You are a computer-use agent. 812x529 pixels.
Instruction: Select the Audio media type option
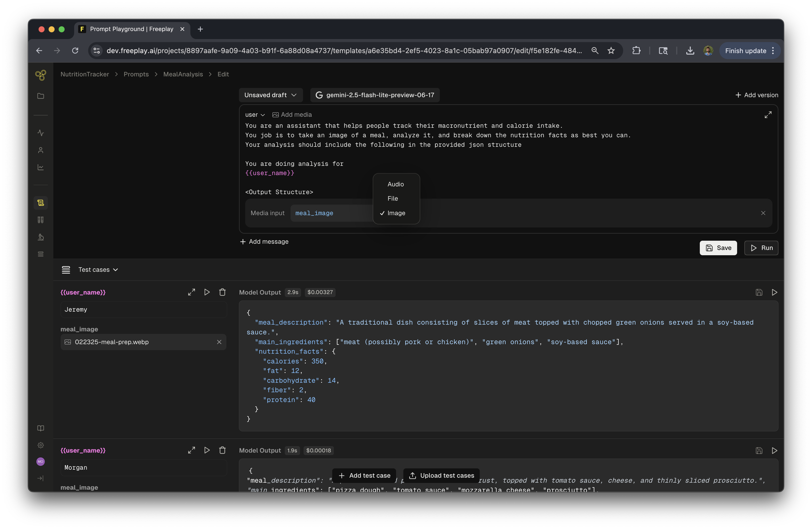point(395,184)
